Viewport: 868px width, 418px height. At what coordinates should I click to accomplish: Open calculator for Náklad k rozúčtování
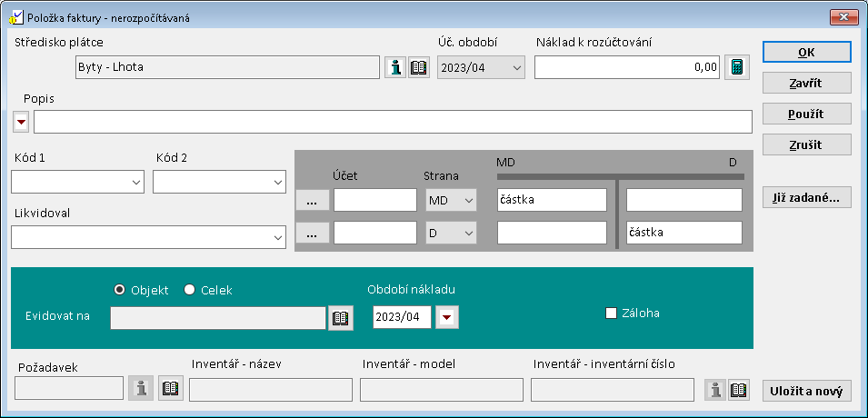pyautogui.click(x=737, y=67)
